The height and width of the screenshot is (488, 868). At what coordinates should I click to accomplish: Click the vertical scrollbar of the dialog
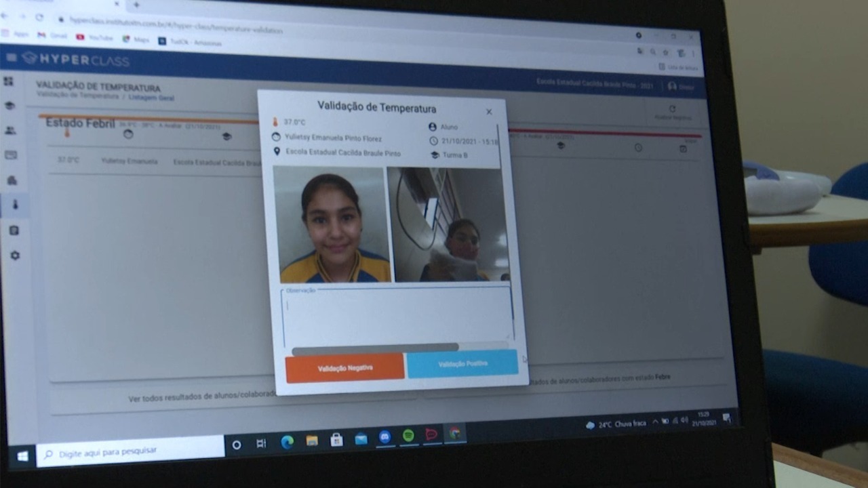tap(499, 146)
